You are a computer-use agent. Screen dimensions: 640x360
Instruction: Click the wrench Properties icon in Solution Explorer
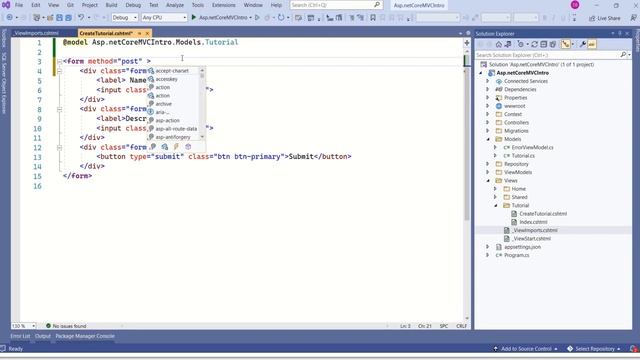582,44
